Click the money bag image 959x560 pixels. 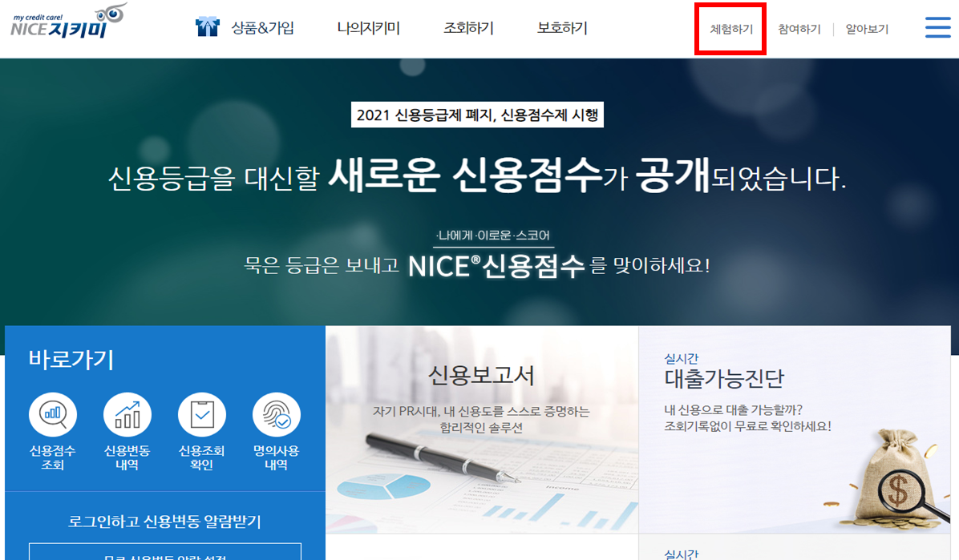tap(894, 480)
